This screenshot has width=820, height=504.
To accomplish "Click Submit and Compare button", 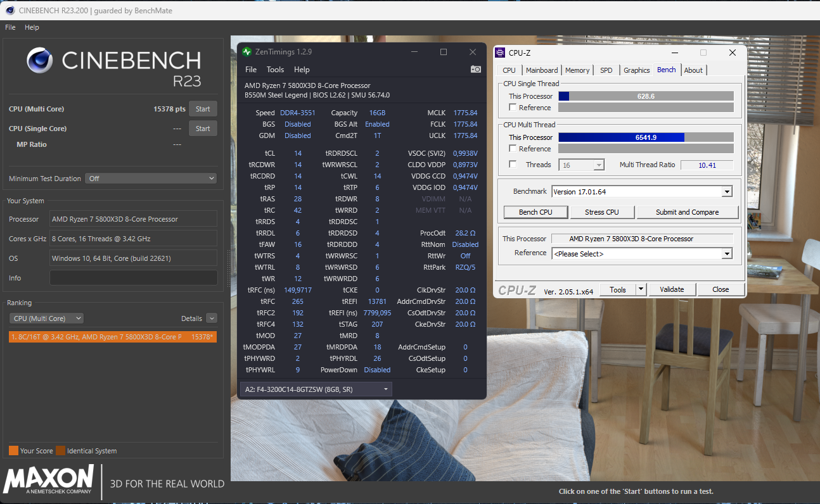I will (x=687, y=212).
